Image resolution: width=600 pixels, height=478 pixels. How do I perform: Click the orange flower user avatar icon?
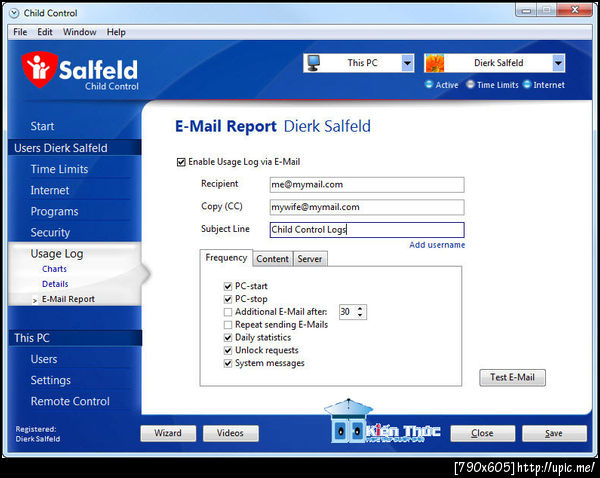[434, 63]
